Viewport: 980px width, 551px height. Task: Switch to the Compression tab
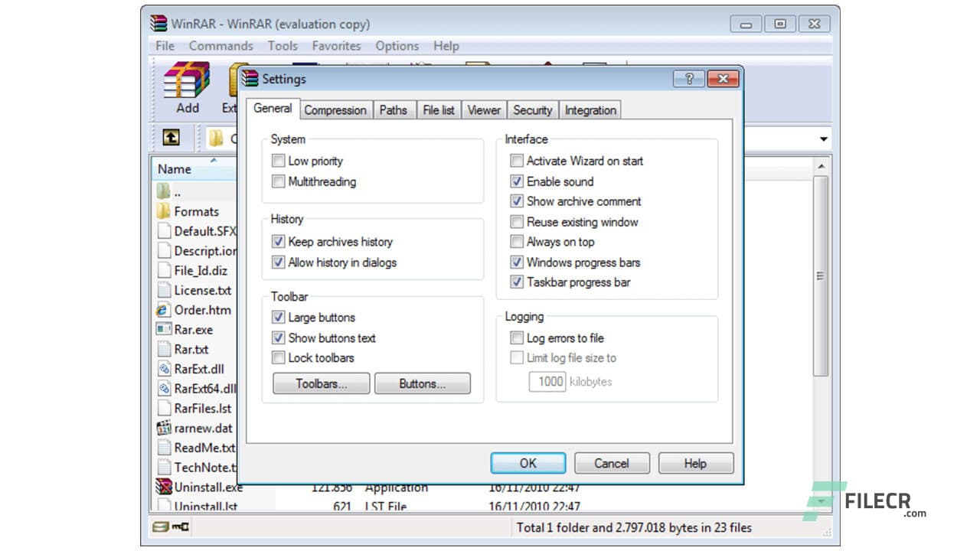[x=335, y=109]
